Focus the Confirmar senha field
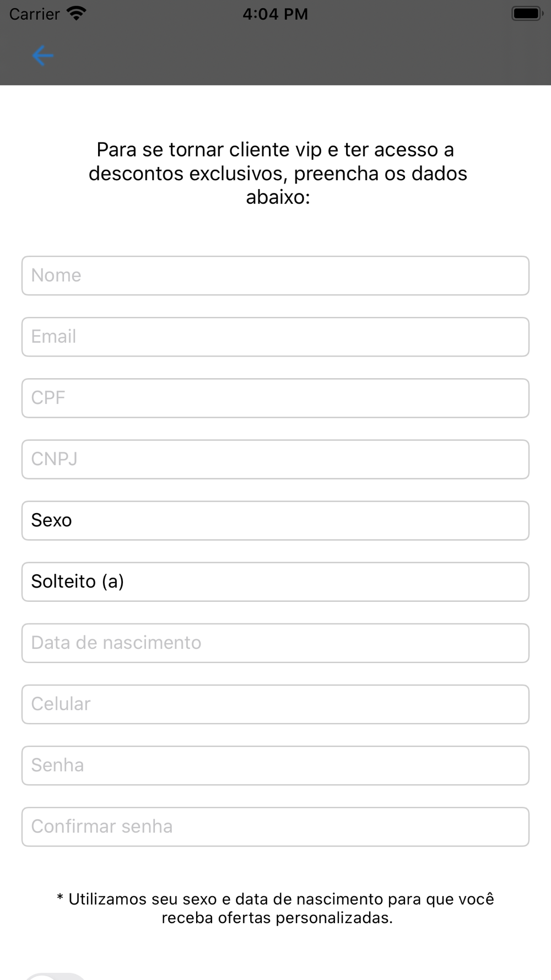The image size is (551, 980). click(x=275, y=826)
